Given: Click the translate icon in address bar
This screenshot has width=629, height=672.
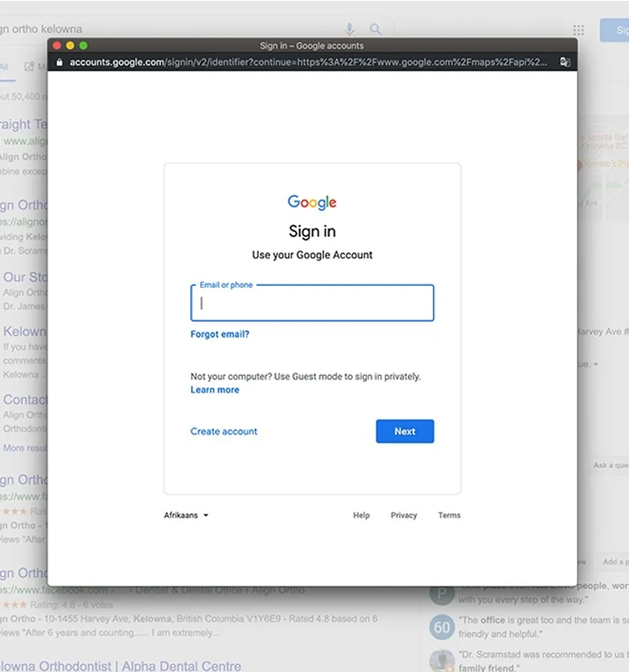Looking at the screenshot, I should pyautogui.click(x=565, y=62).
